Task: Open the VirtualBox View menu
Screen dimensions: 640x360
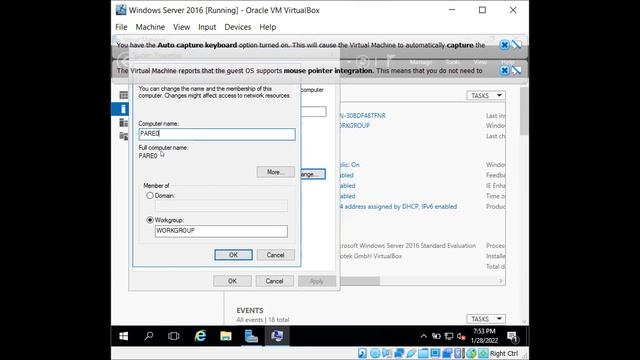Action: (x=181, y=27)
